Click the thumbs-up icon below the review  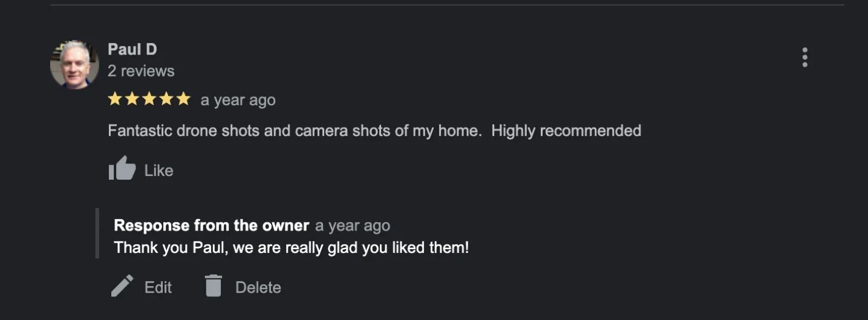pyautogui.click(x=122, y=169)
